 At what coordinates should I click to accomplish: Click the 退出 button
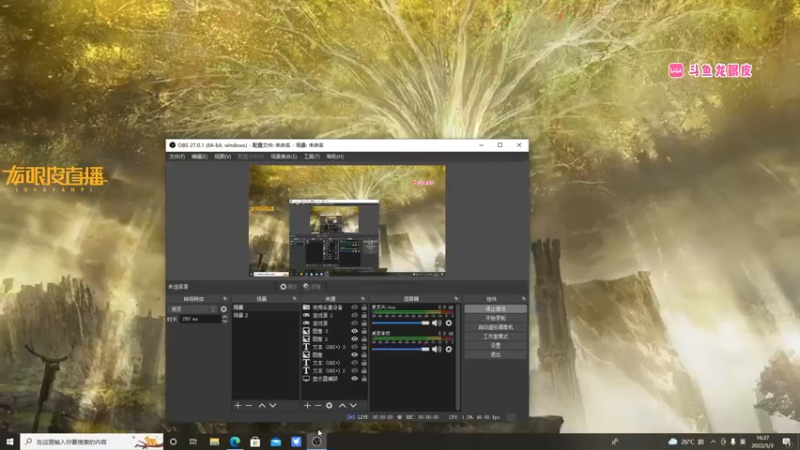click(495, 355)
